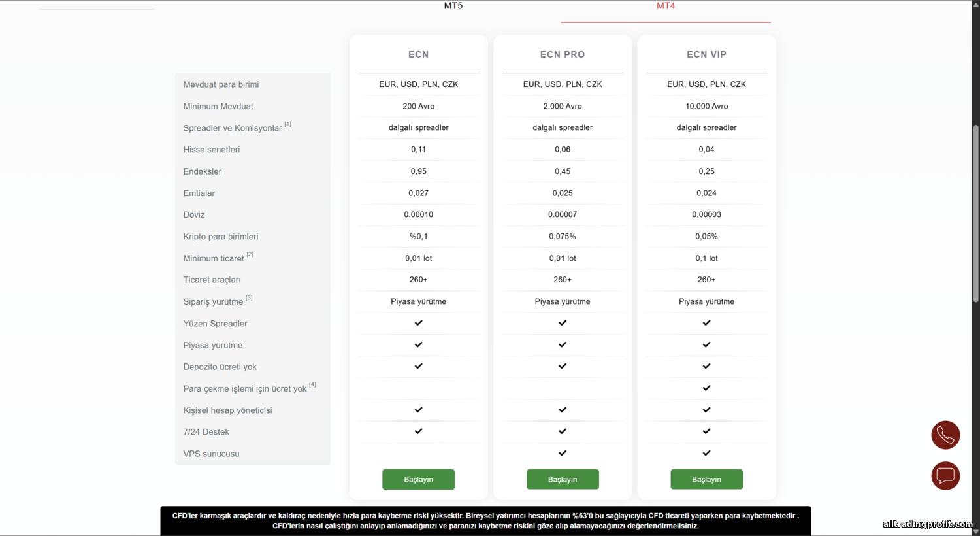The width and height of the screenshot is (980, 536).
Task: Click the ECN PRO column heading
Action: click(563, 54)
